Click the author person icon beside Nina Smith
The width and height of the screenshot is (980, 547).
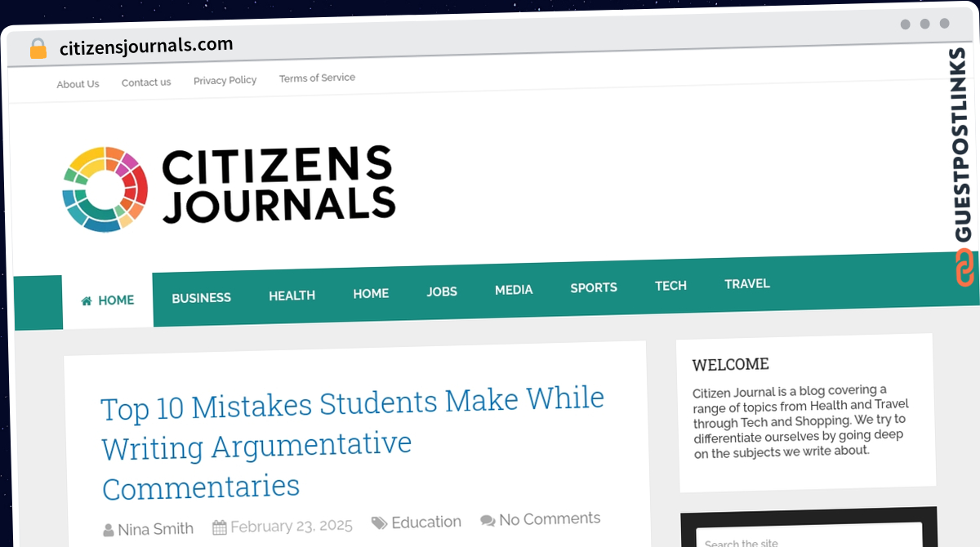click(x=109, y=531)
